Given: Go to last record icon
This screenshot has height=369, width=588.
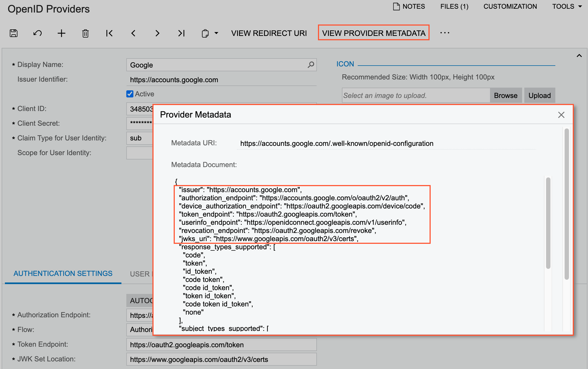Looking at the screenshot, I should coord(181,33).
